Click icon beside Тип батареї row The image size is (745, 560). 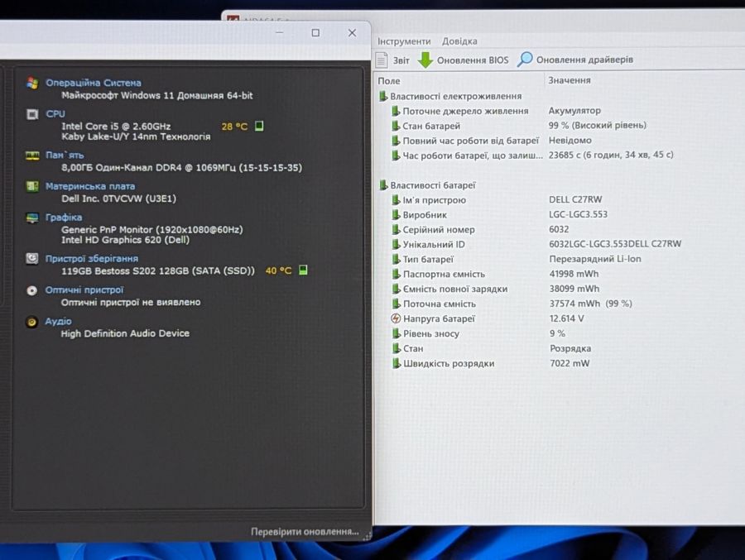click(x=396, y=259)
